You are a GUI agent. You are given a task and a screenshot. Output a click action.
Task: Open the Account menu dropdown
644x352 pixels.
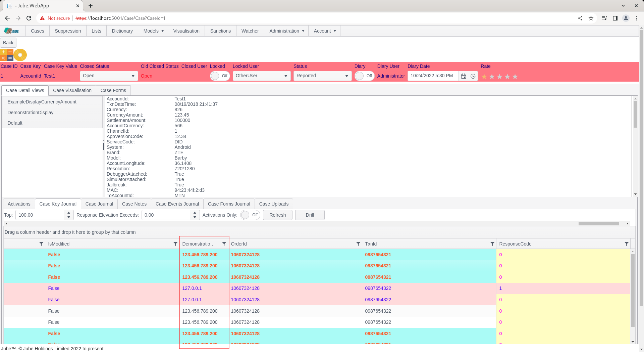(325, 31)
